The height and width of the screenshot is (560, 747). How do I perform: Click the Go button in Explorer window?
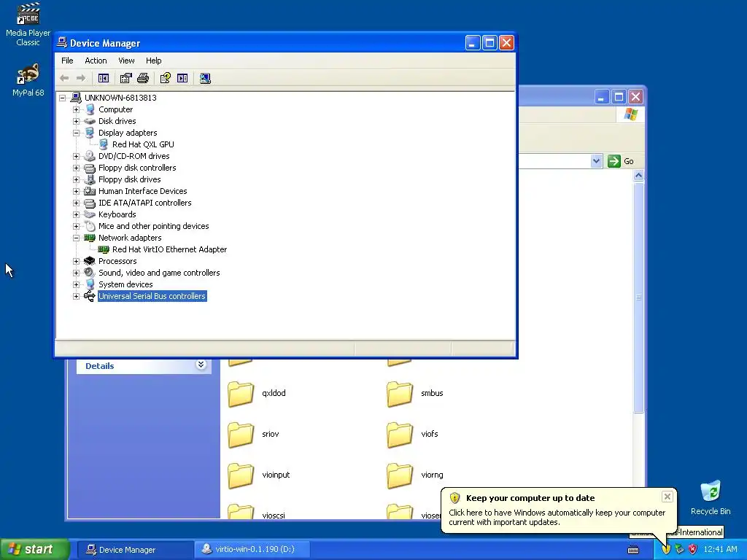[x=621, y=161]
